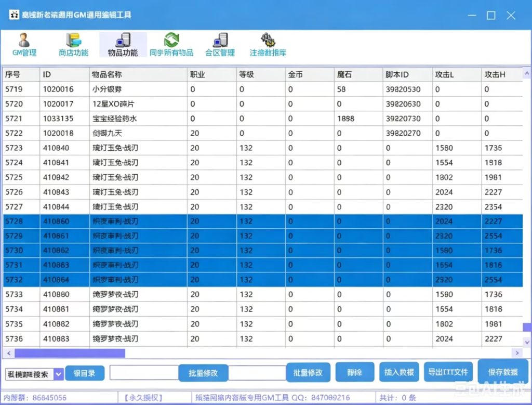Click ID cell 410840
This screenshot has width=532, height=405.
[x=64, y=148]
